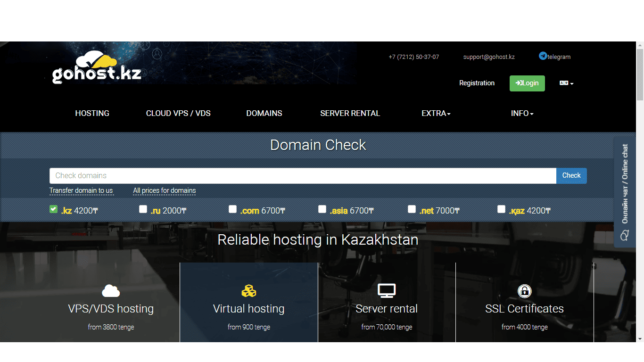Open the Telegram icon link

click(543, 56)
